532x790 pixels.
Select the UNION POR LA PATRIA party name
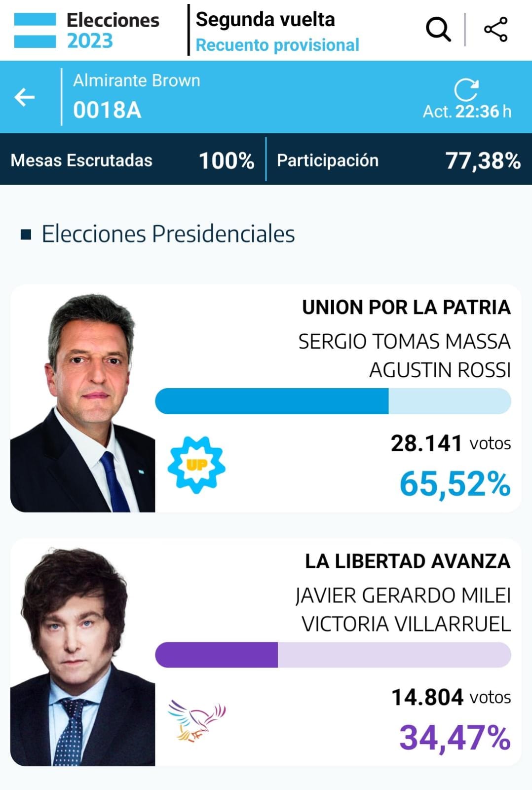click(x=406, y=307)
